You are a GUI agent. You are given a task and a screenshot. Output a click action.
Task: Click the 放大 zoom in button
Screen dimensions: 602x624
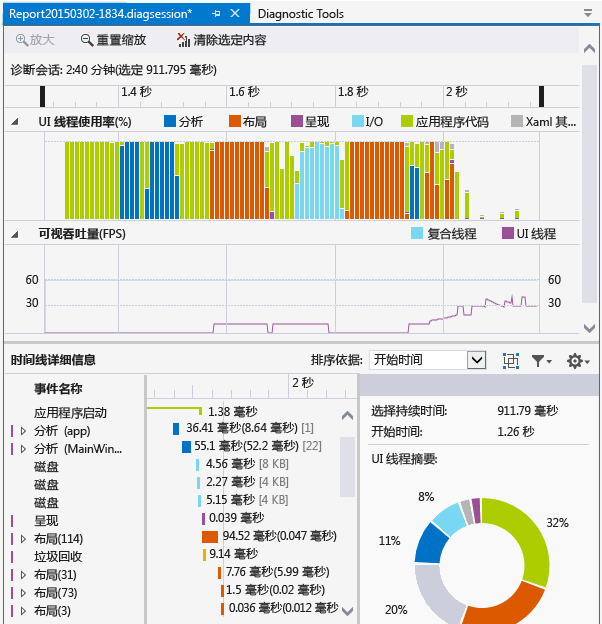click(x=35, y=40)
